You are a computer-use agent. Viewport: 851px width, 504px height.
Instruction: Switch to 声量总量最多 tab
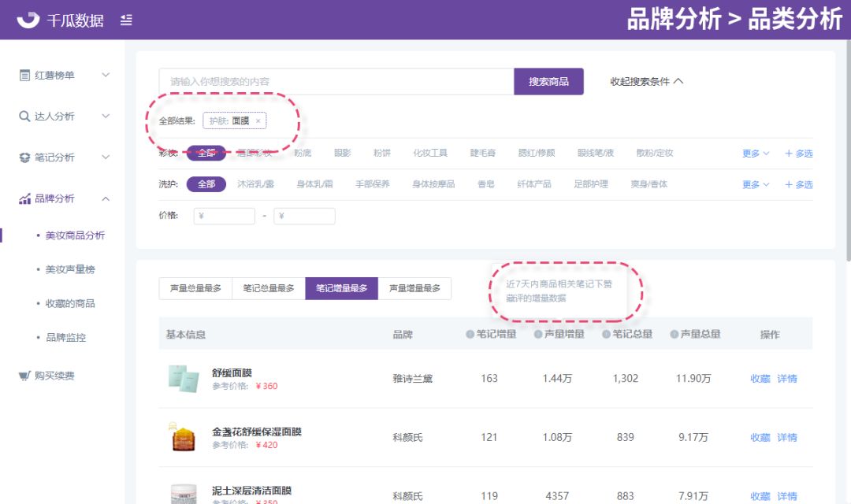195,288
